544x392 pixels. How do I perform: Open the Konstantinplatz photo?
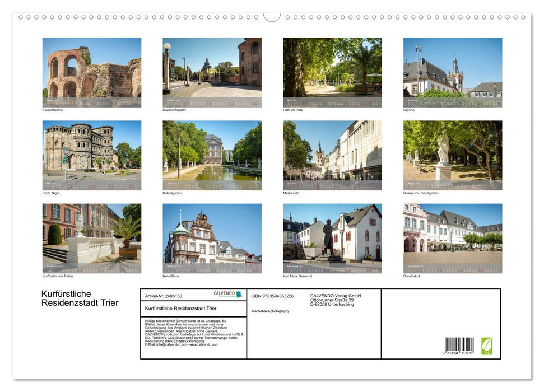212,72
